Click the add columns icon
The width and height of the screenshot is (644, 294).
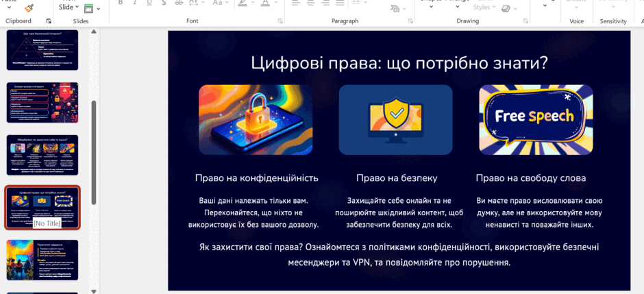coord(356,3)
